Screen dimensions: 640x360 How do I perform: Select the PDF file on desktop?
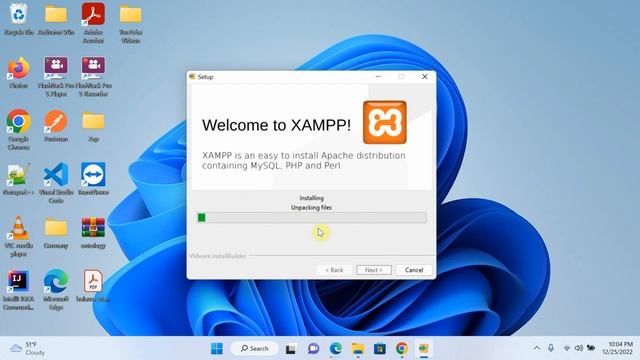point(93,286)
